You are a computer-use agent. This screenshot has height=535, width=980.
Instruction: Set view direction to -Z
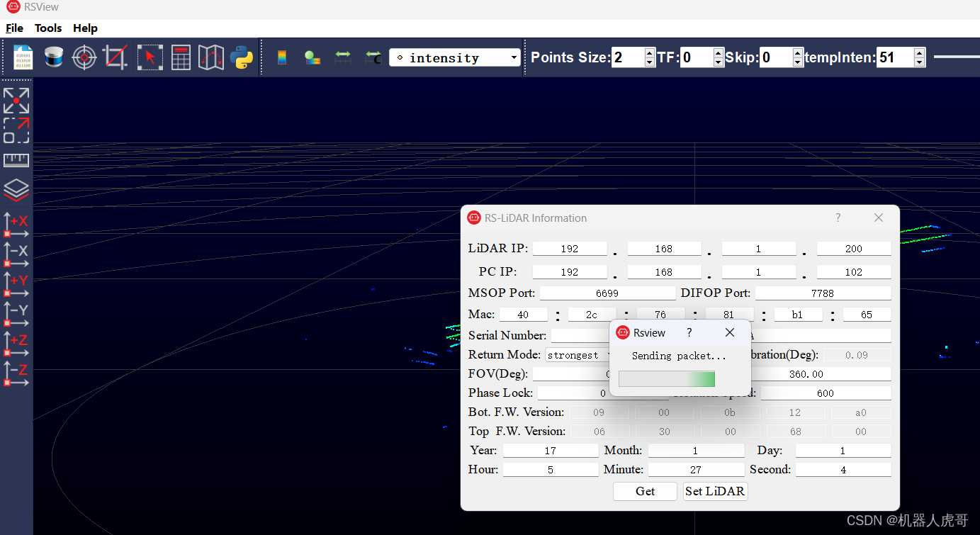click(16, 373)
